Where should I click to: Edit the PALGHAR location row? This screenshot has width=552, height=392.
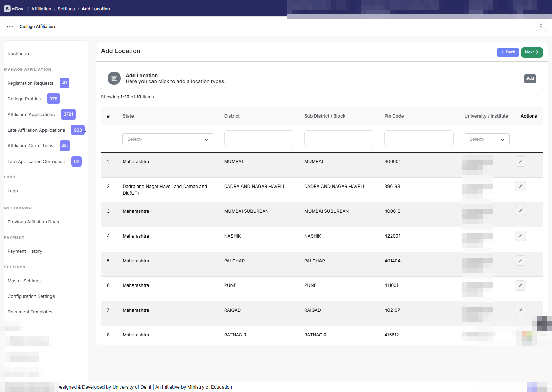(521, 260)
